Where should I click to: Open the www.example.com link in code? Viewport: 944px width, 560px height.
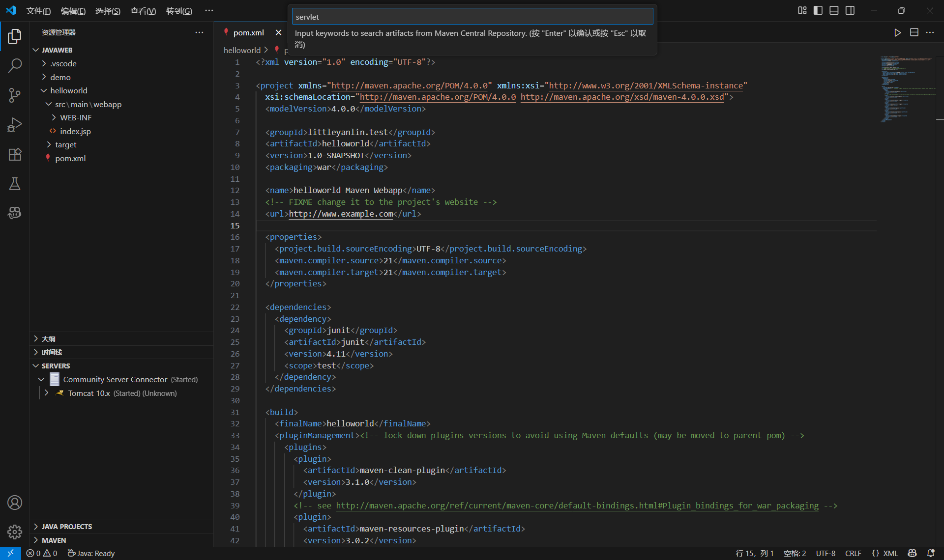point(341,214)
